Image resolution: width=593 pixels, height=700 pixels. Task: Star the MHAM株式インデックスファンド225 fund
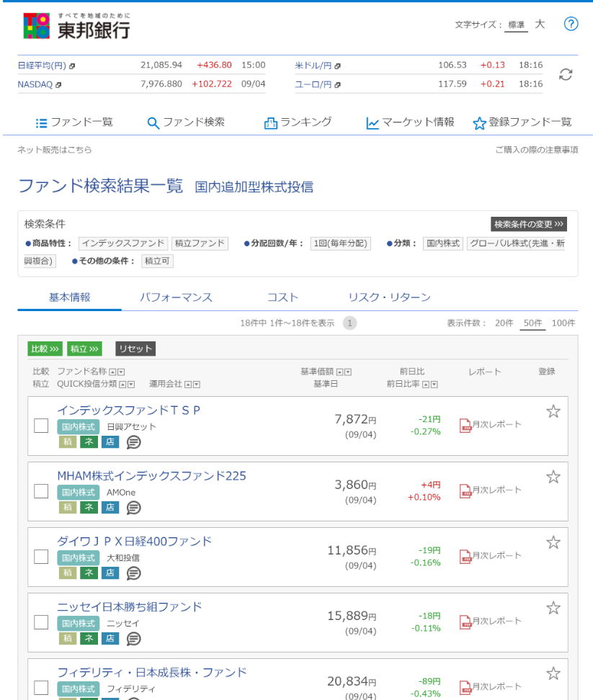[x=553, y=477]
